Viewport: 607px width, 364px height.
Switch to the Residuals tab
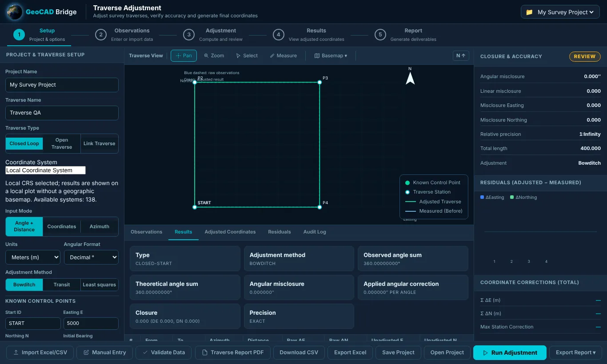(x=280, y=232)
